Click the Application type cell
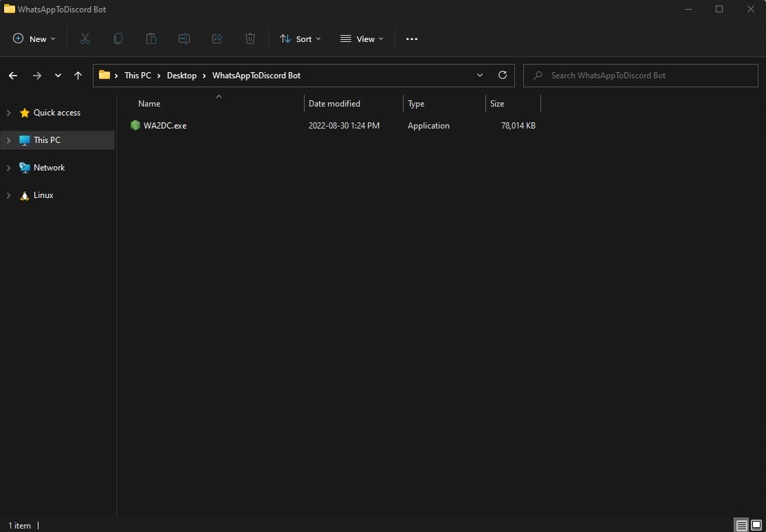This screenshot has height=532, width=766. pos(428,126)
